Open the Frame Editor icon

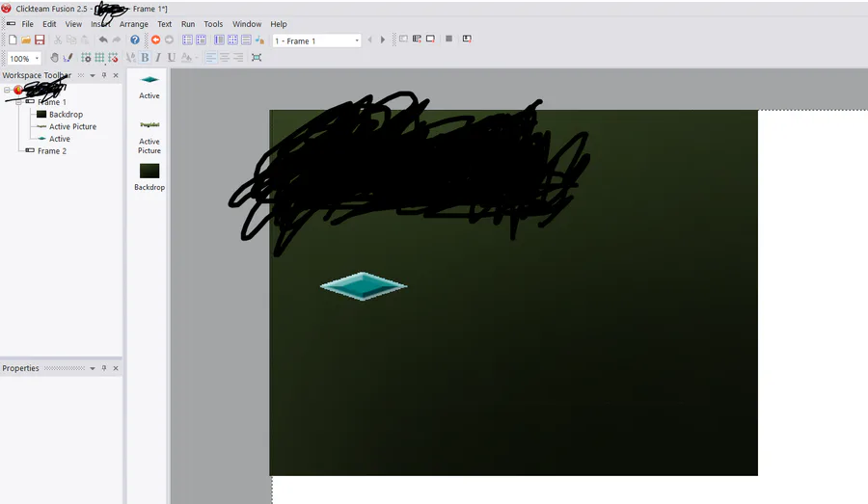201,40
